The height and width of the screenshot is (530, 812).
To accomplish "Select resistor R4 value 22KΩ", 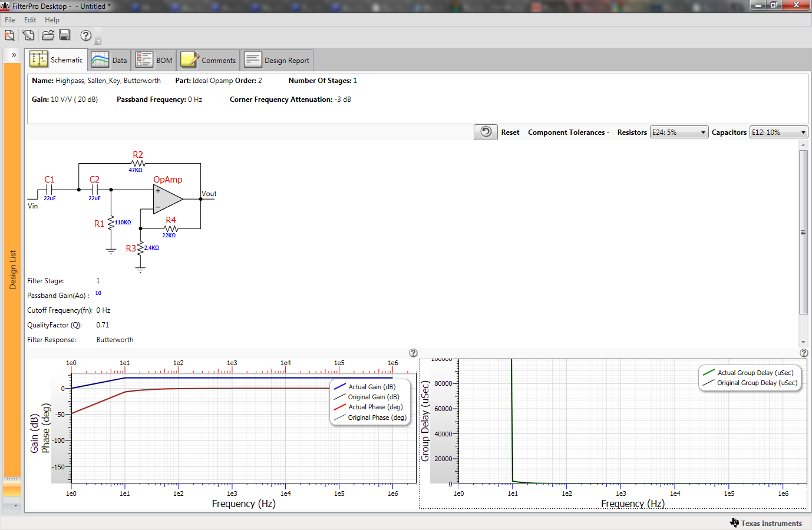I will click(169, 236).
